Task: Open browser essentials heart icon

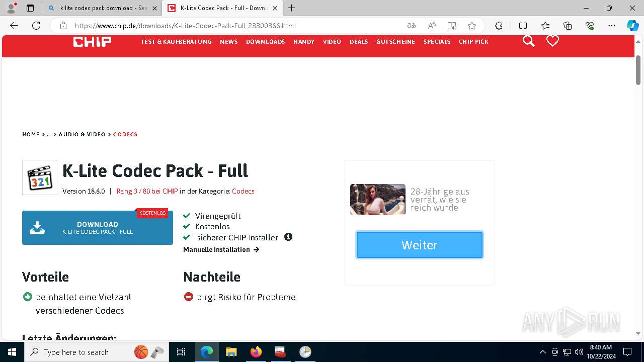Action: click(590, 26)
